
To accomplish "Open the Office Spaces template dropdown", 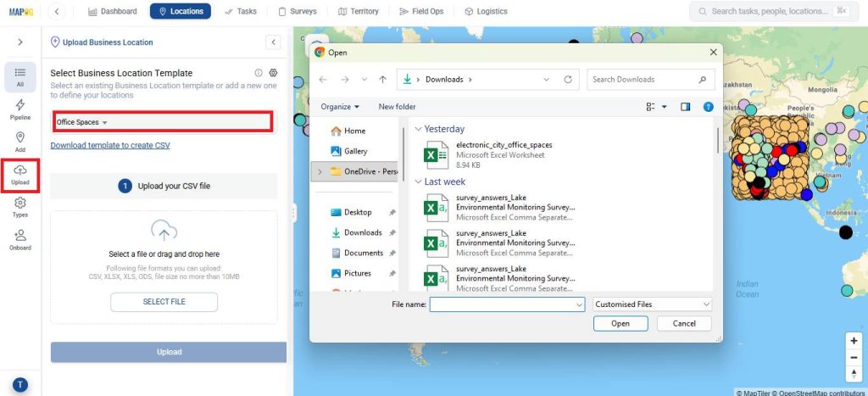I will point(163,122).
